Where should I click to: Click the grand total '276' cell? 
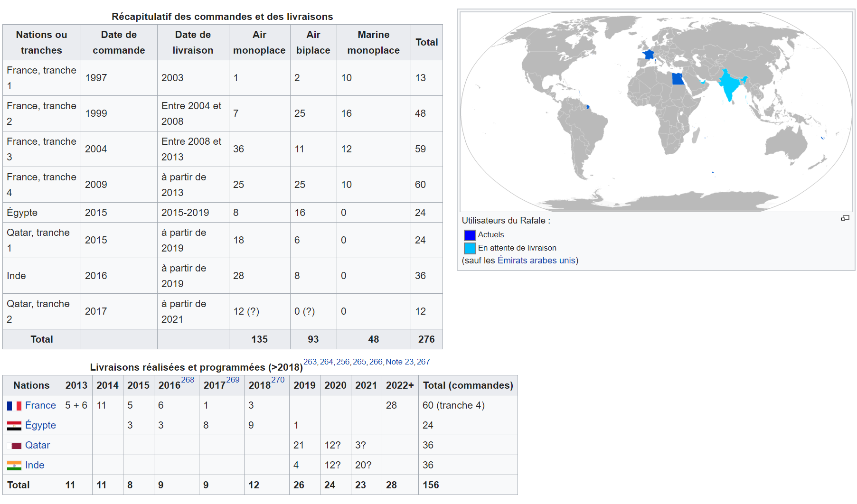426,339
